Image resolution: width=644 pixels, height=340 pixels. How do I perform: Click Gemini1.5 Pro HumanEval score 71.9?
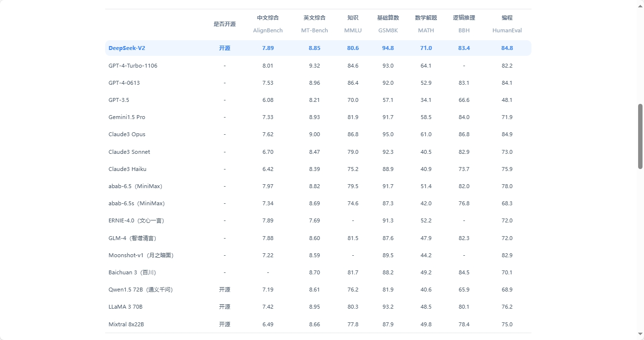click(507, 117)
